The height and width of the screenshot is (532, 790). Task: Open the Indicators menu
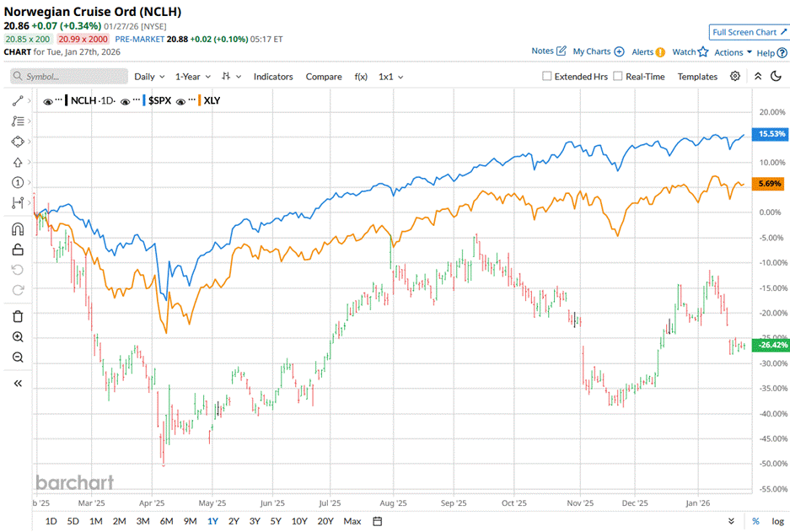(x=273, y=77)
